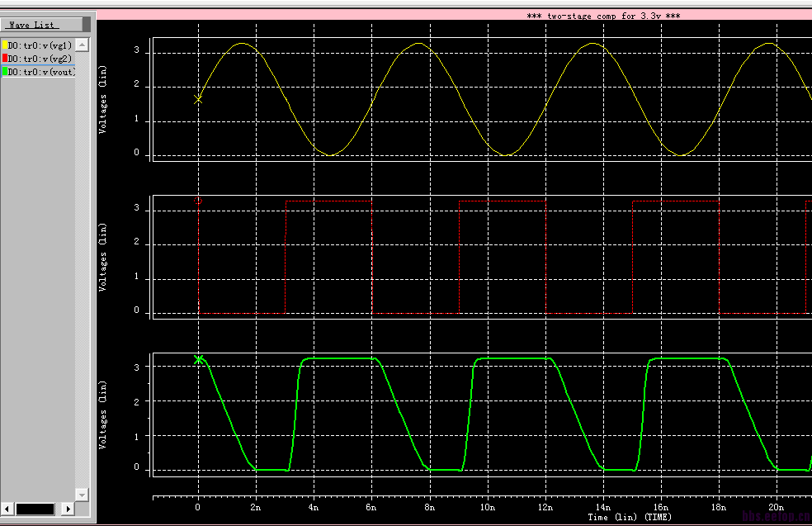Click the yellow X marker on vg1
Screen dimensions: 812x526
tap(198, 99)
